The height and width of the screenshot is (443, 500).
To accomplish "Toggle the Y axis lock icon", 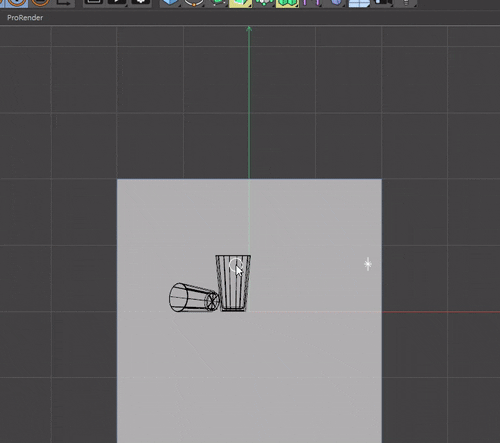I will coord(17,3).
